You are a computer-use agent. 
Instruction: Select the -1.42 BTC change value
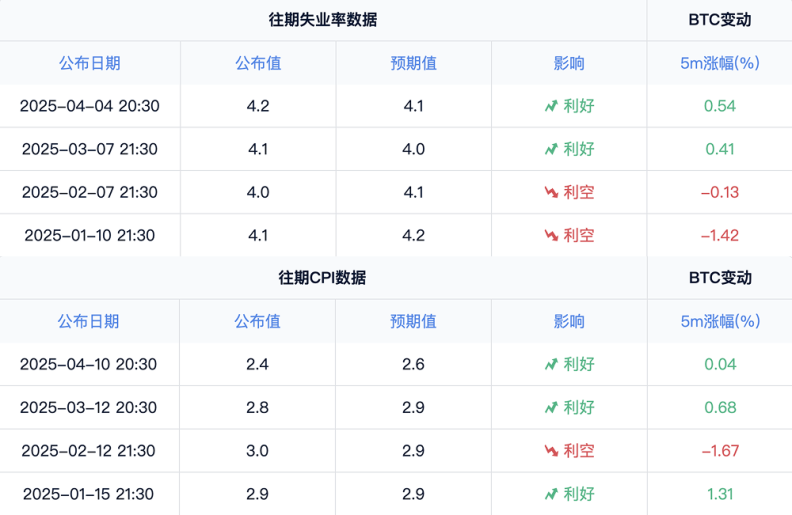tap(719, 235)
